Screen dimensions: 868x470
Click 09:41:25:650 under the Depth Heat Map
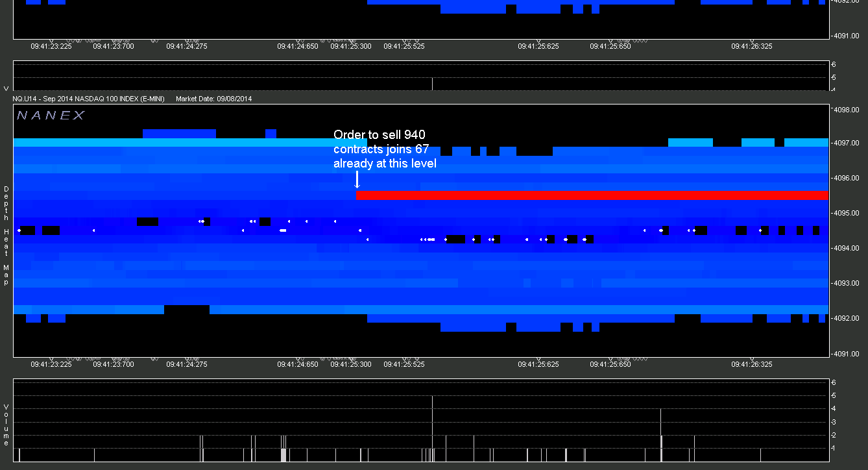coord(610,364)
